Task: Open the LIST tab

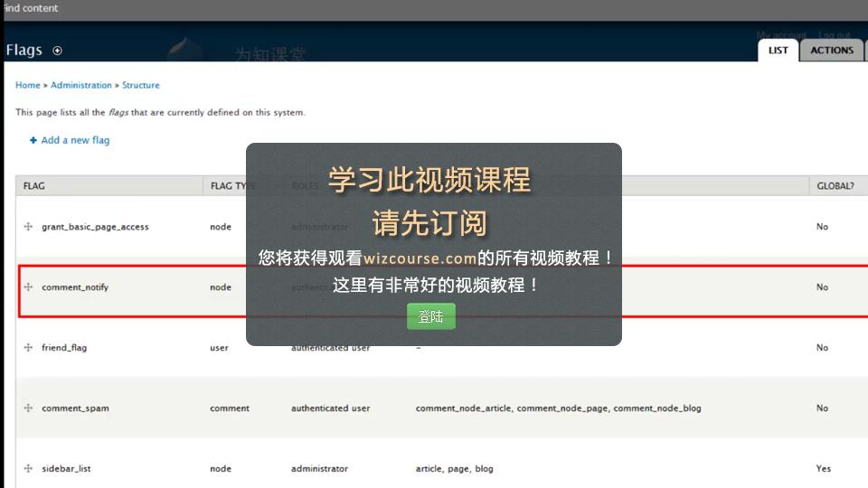Action: tap(778, 51)
